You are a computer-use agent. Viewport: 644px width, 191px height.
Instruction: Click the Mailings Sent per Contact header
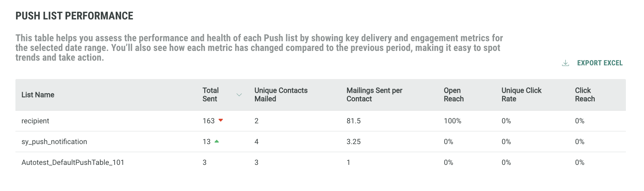tap(374, 95)
